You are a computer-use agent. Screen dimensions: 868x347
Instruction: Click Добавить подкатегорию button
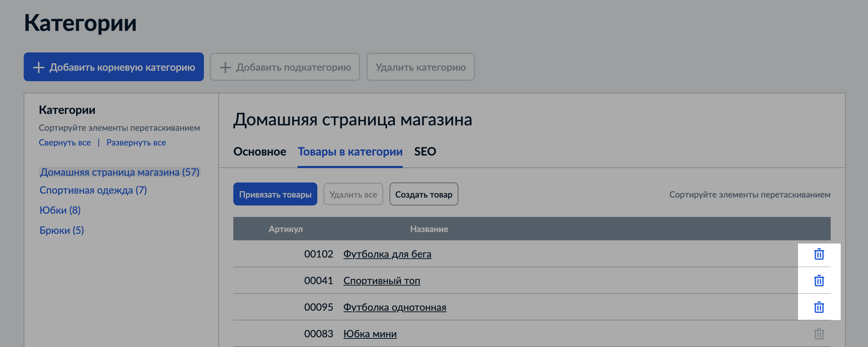coord(285,67)
